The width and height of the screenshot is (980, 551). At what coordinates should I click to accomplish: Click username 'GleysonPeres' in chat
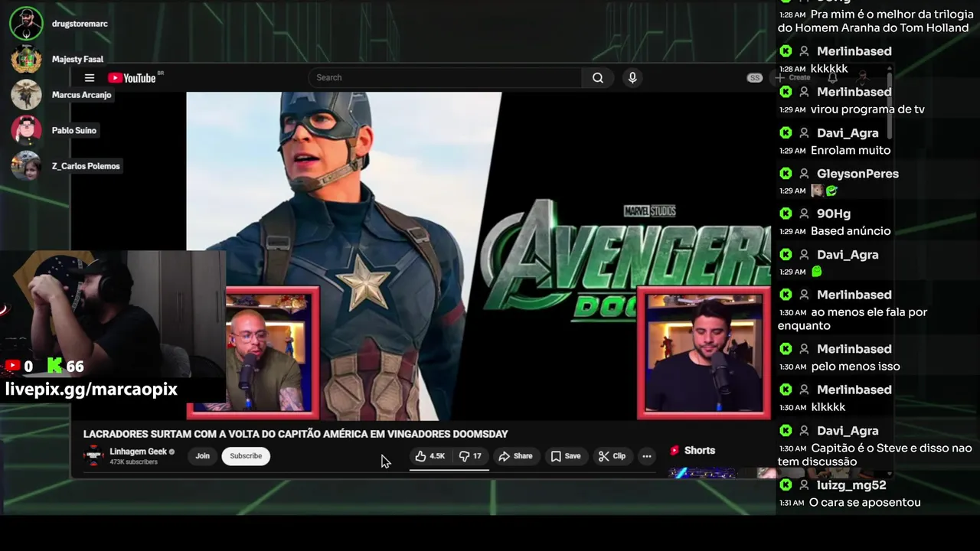pos(857,174)
